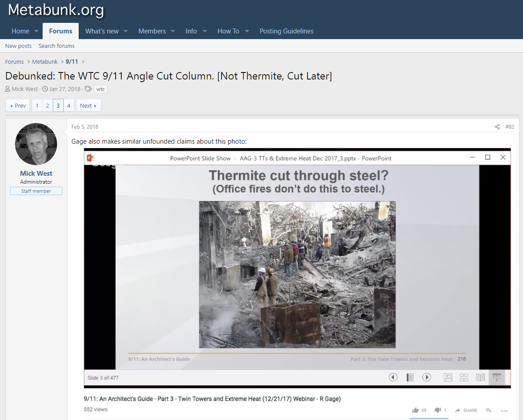Open the save-to-playlist icon under the video
This screenshot has height=420, width=523.
(x=489, y=410)
